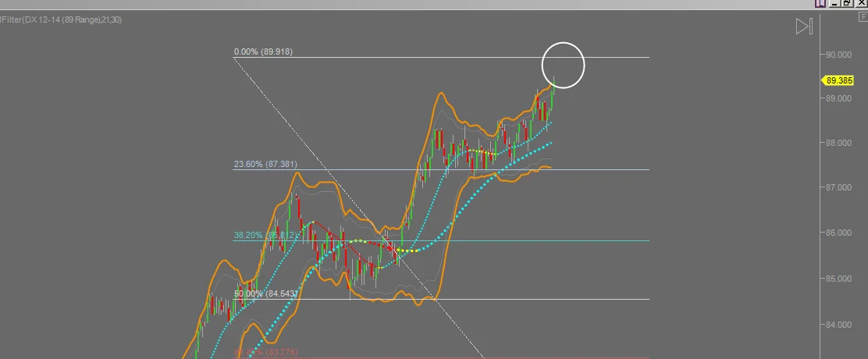The image size is (868, 359).
Task: Click the scroll-to-latest-bar arrow icon
Action: tap(804, 26)
